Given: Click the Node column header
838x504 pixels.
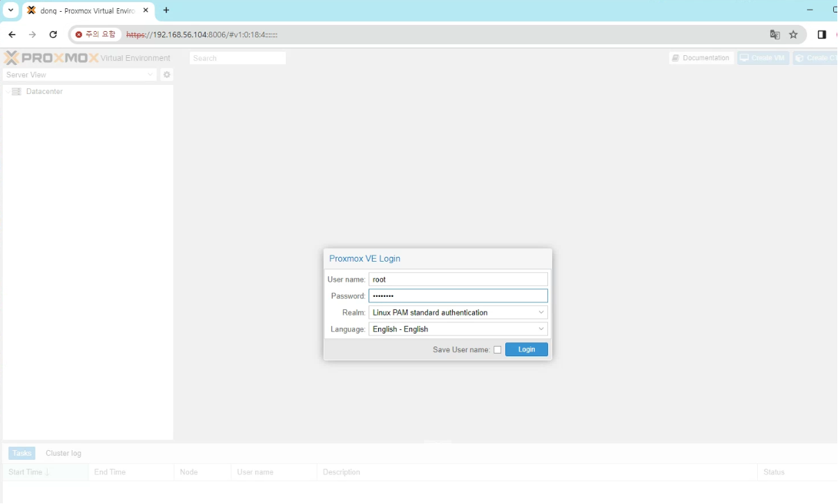Looking at the screenshot, I should coord(202,472).
